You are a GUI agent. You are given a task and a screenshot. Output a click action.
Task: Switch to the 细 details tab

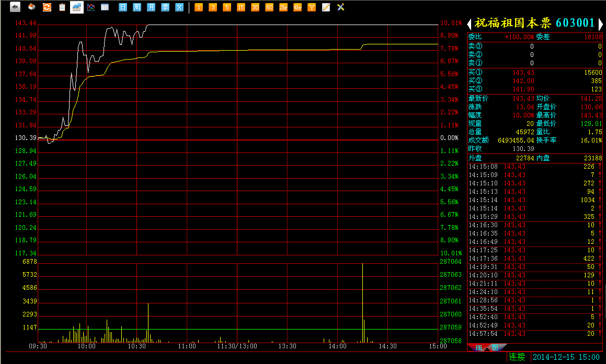(478, 347)
